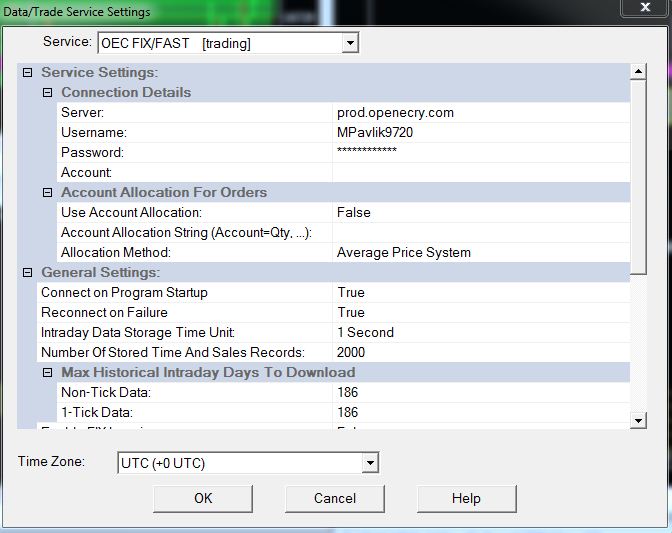Select the masked Password field
Screen dimensions: 672x533
(x=481, y=153)
